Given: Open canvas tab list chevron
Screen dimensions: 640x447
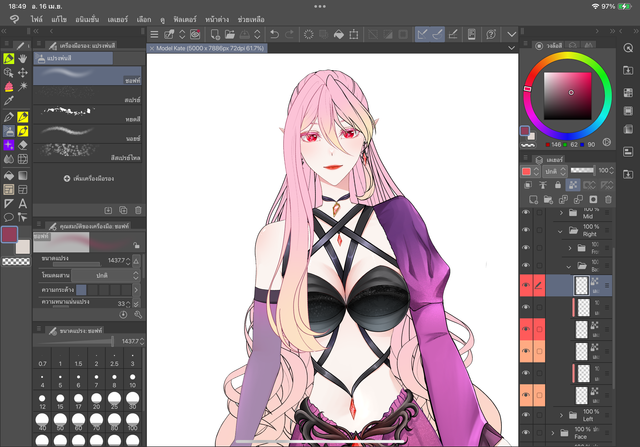Looking at the screenshot, I should [511, 48].
